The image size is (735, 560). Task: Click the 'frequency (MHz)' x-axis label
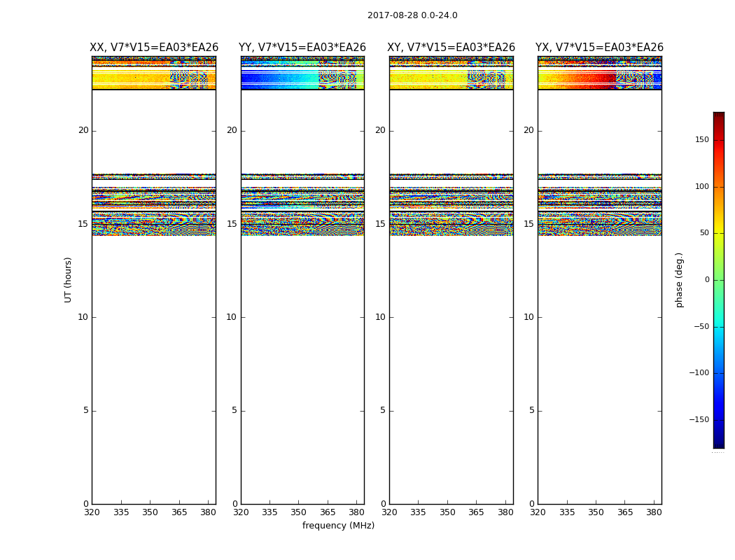click(x=338, y=525)
